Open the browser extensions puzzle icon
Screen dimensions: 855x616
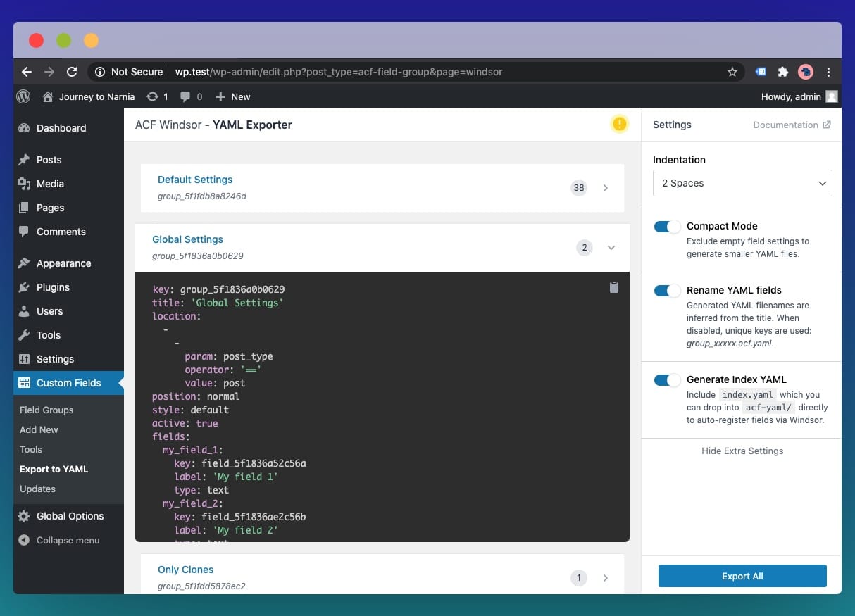point(782,72)
